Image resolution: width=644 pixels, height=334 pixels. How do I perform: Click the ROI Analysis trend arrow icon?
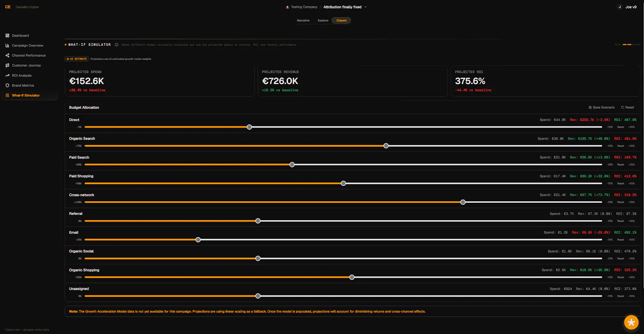[x=7, y=75]
